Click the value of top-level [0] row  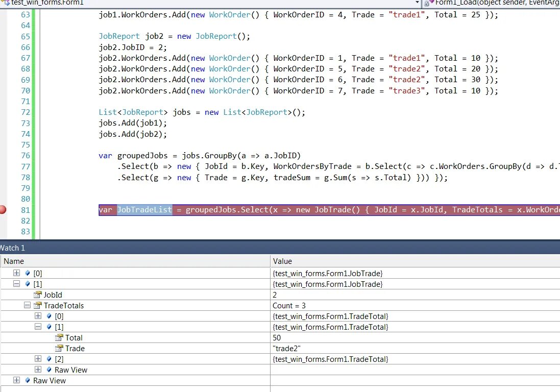(x=328, y=274)
